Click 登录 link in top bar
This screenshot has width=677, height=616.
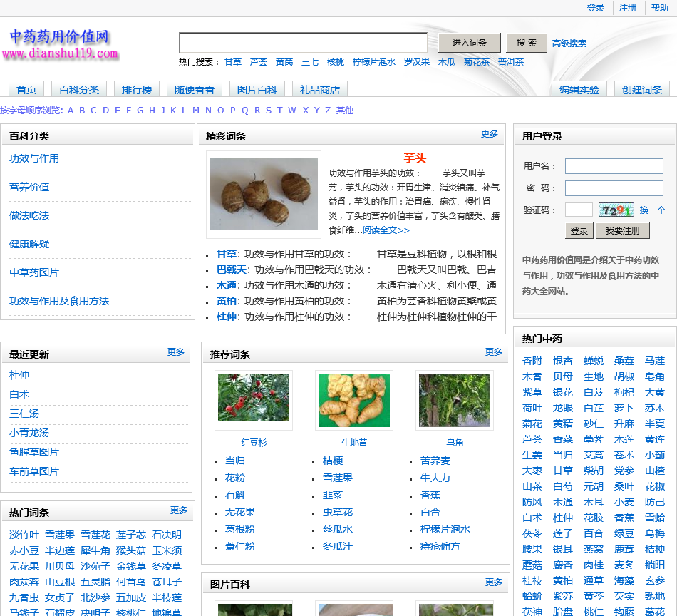tap(595, 8)
